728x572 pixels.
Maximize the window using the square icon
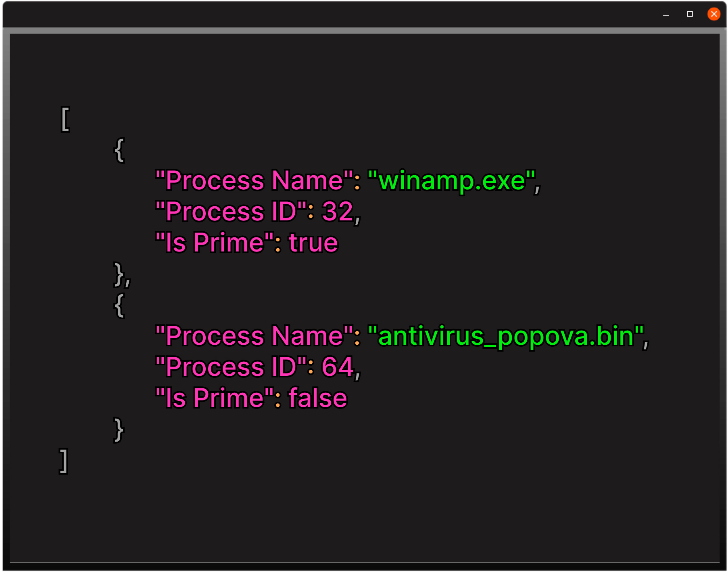[x=690, y=14]
